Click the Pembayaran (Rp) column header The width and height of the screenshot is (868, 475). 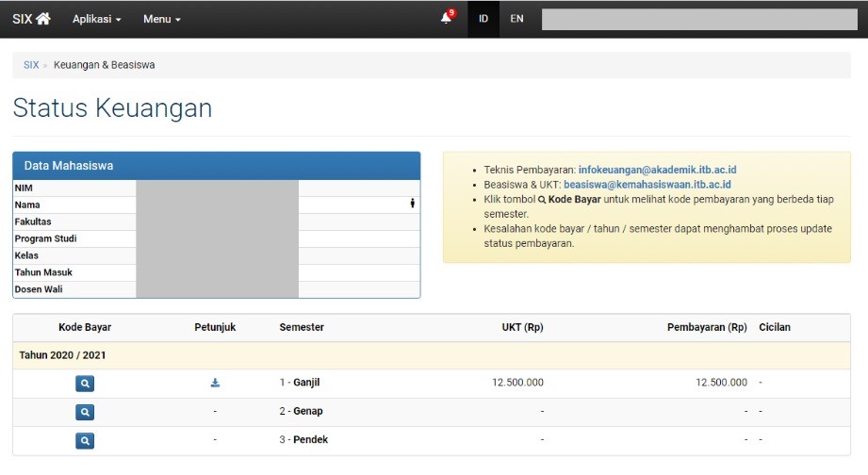[x=707, y=327]
